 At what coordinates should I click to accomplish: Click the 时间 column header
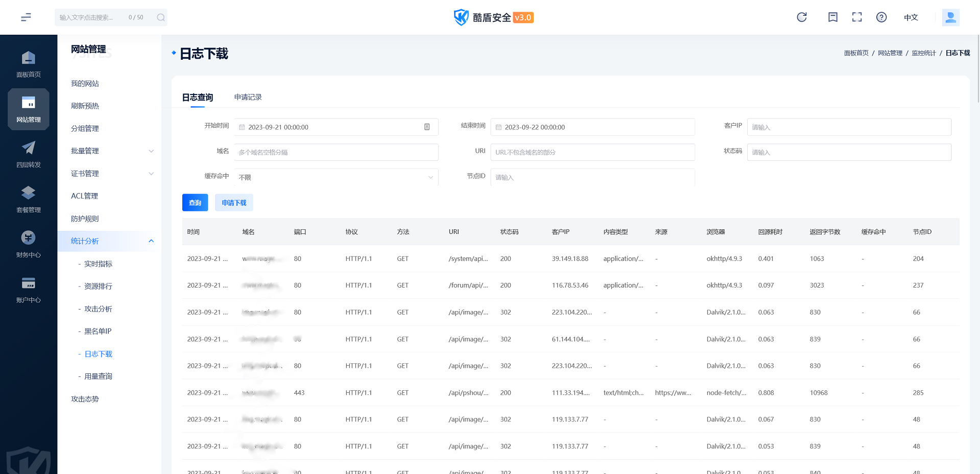[193, 232]
